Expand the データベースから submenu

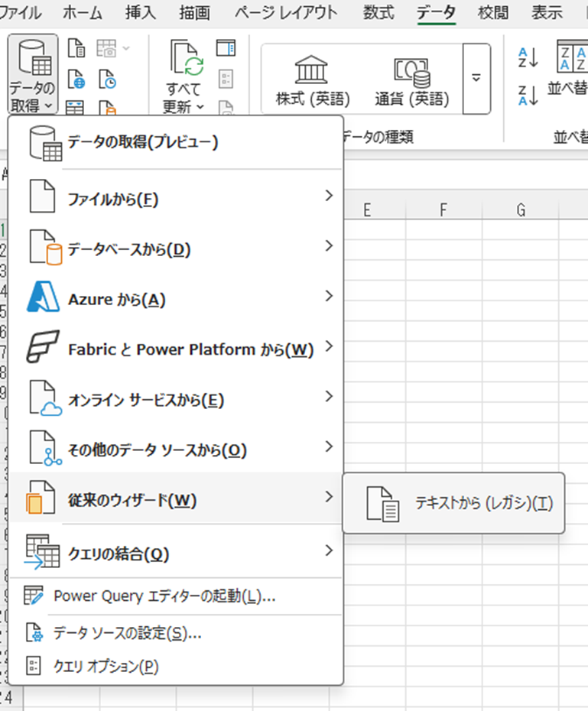pyautogui.click(x=175, y=248)
